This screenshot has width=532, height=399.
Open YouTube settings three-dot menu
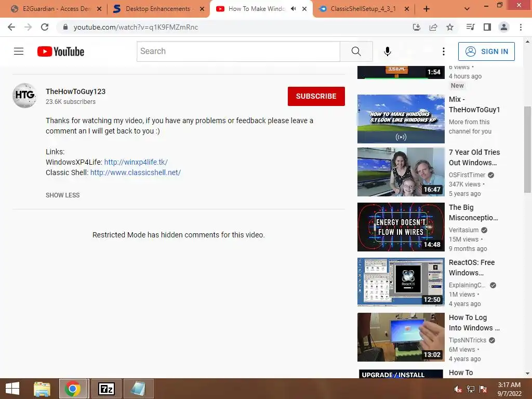click(444, 51)
